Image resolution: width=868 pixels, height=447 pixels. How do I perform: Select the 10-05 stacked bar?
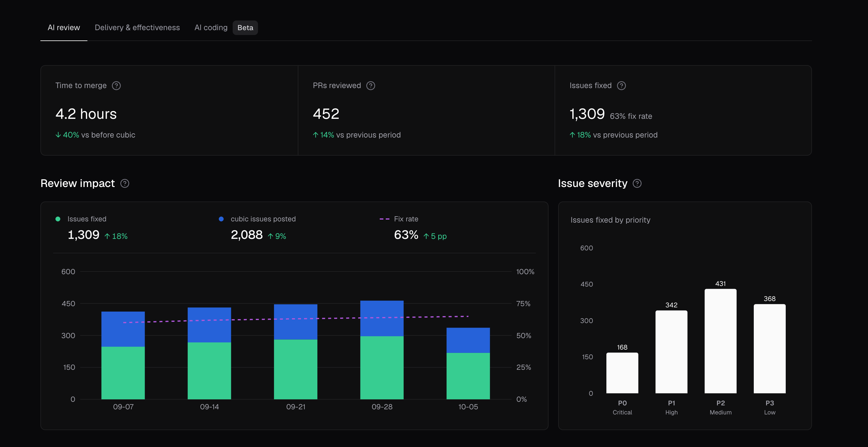tap(468, 363)
